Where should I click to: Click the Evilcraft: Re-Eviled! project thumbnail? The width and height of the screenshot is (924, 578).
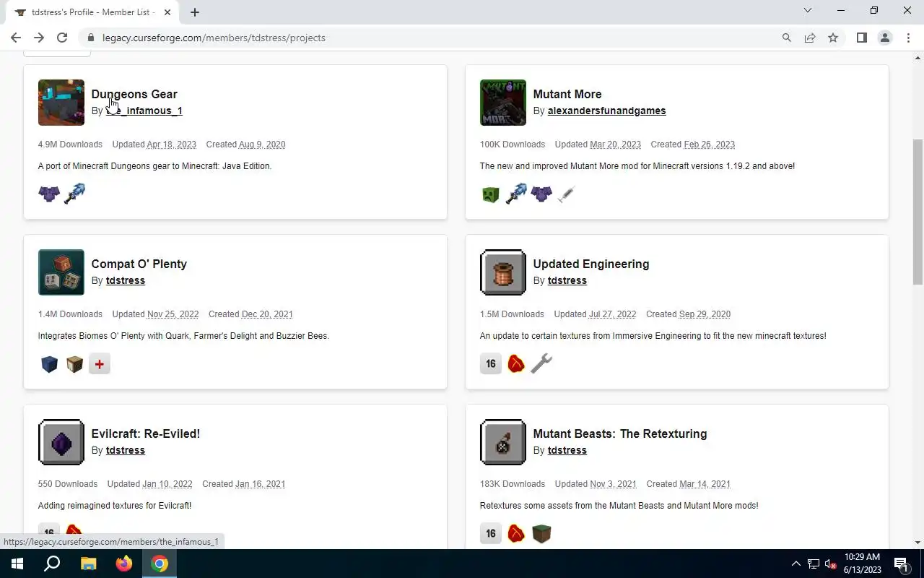click(x=61, y=442)
